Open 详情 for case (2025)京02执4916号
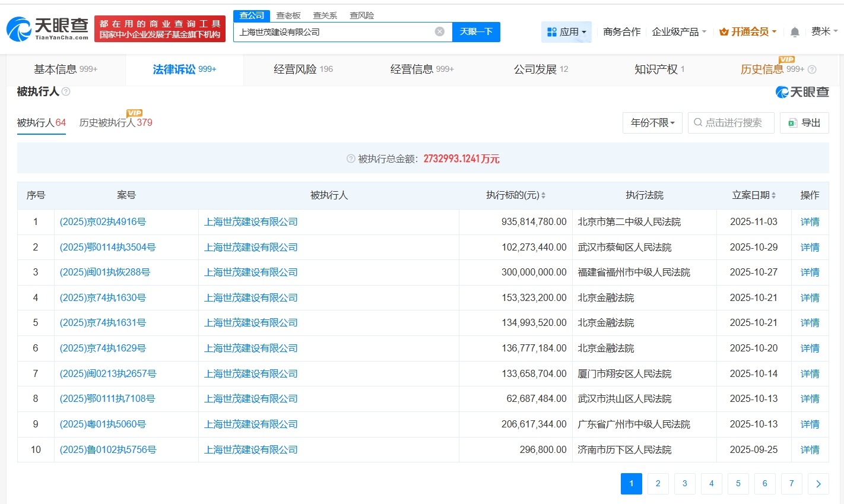 (x=810, y=221)
